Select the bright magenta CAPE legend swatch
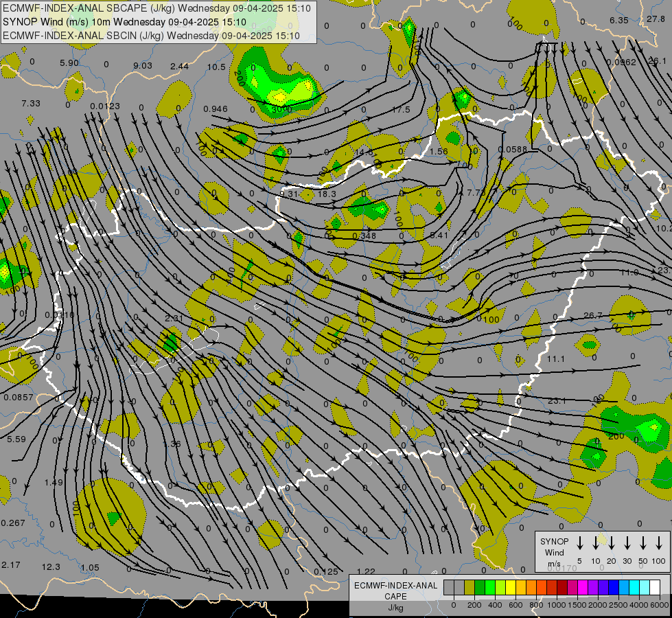Viewport: 672px width, 618px height. (583, 588)
